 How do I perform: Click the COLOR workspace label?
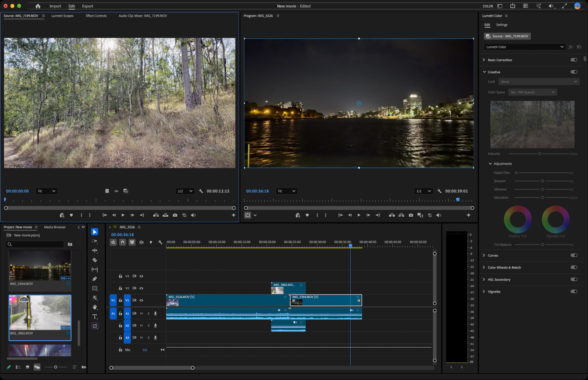click(x=488, y=6)
